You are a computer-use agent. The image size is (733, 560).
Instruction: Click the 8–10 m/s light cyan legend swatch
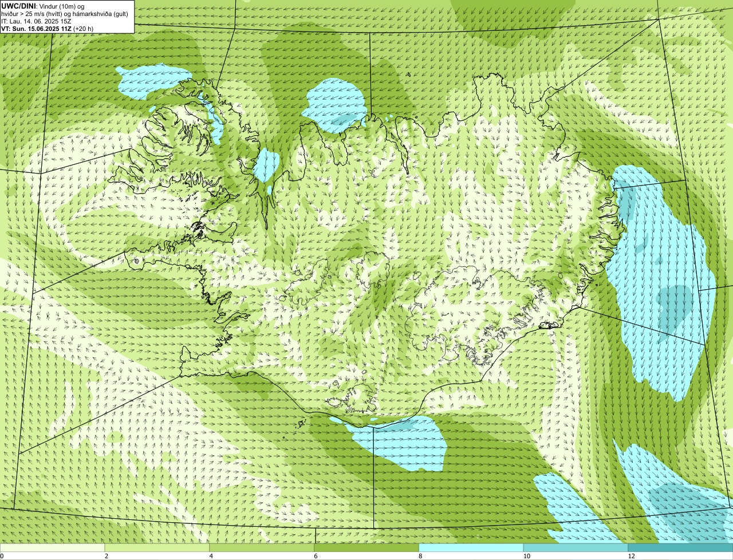click(471, 547)
